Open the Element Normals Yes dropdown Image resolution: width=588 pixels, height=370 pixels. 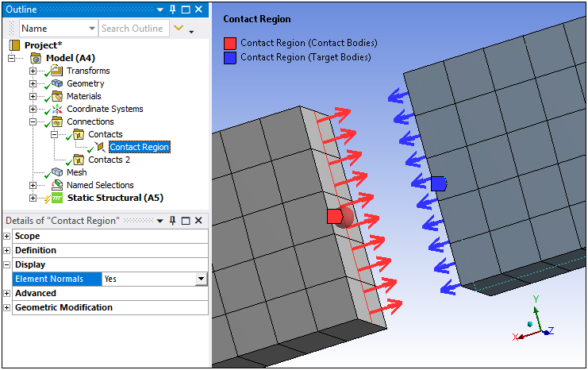pyautogui.click(x=202, y=279)
